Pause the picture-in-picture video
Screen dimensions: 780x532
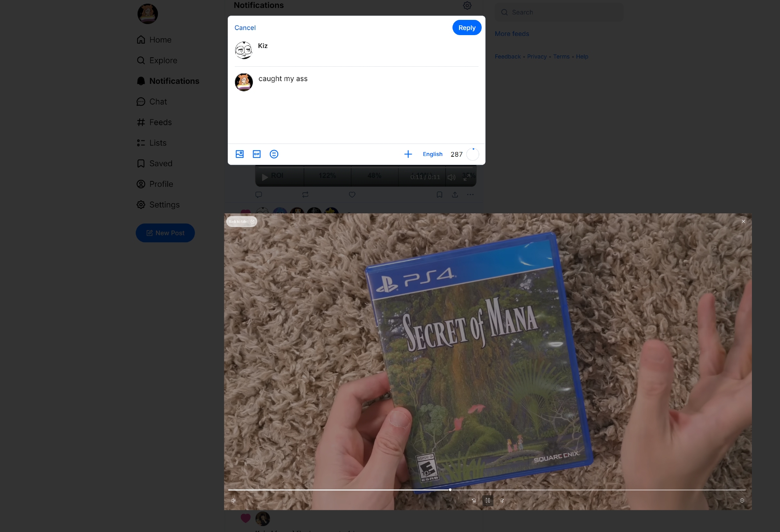click(x=487, y=500)
